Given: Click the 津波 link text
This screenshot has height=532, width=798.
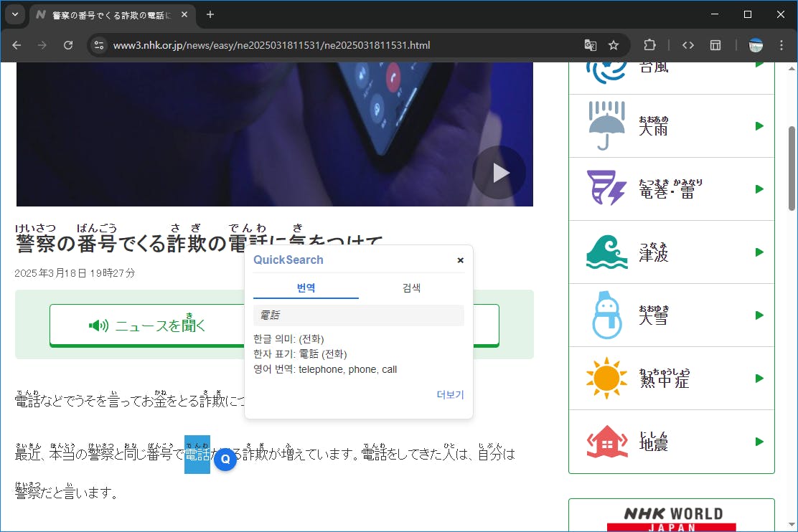Looking at the screenshot, I should click(x=654, y=252).
